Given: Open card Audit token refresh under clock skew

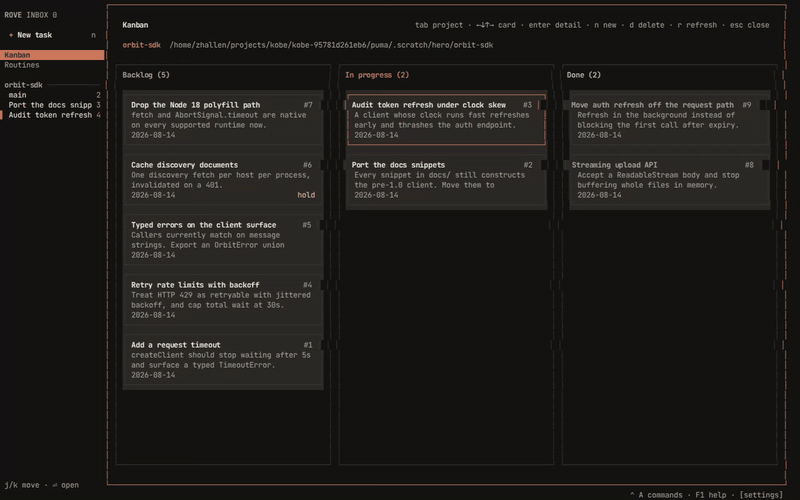Looking at the screenshot, I should [x=446, y=120].
